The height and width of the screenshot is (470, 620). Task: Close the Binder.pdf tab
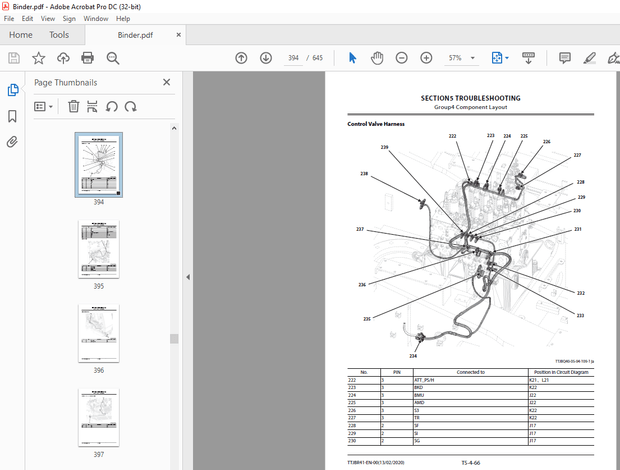[179, 35]
